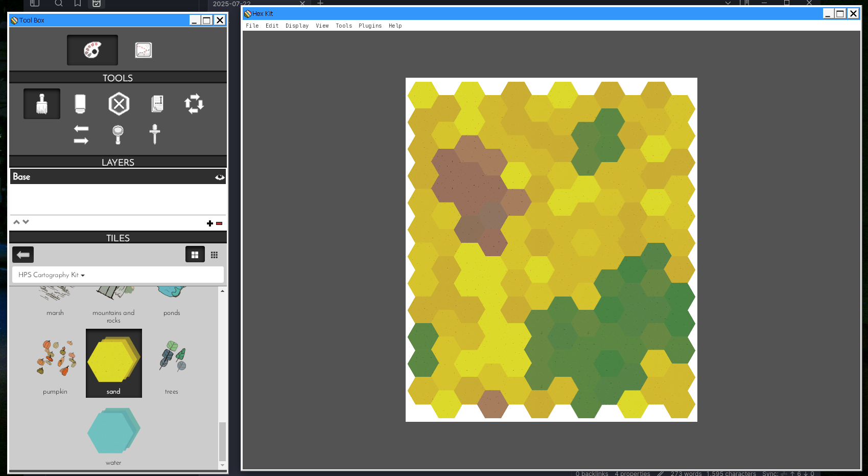Switch to small grid tile view
The height and width of the screenshot is (476, 868).
215,255
